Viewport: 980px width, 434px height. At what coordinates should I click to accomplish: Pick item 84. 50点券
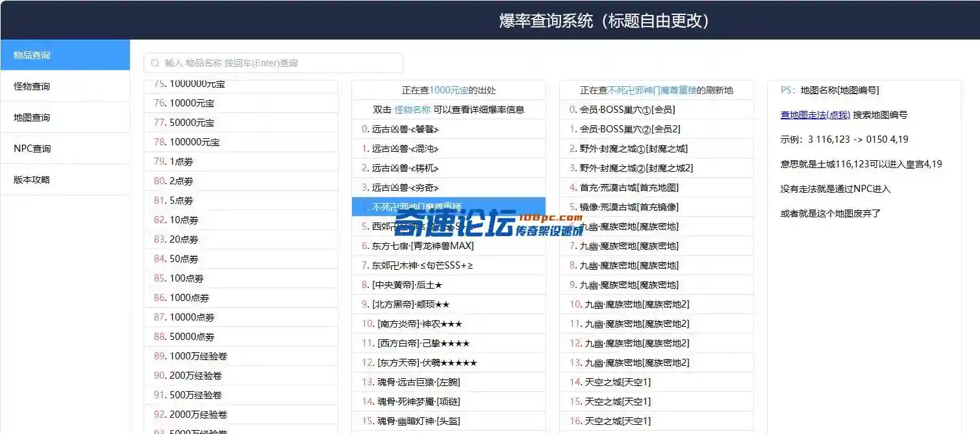pos(241,259)
